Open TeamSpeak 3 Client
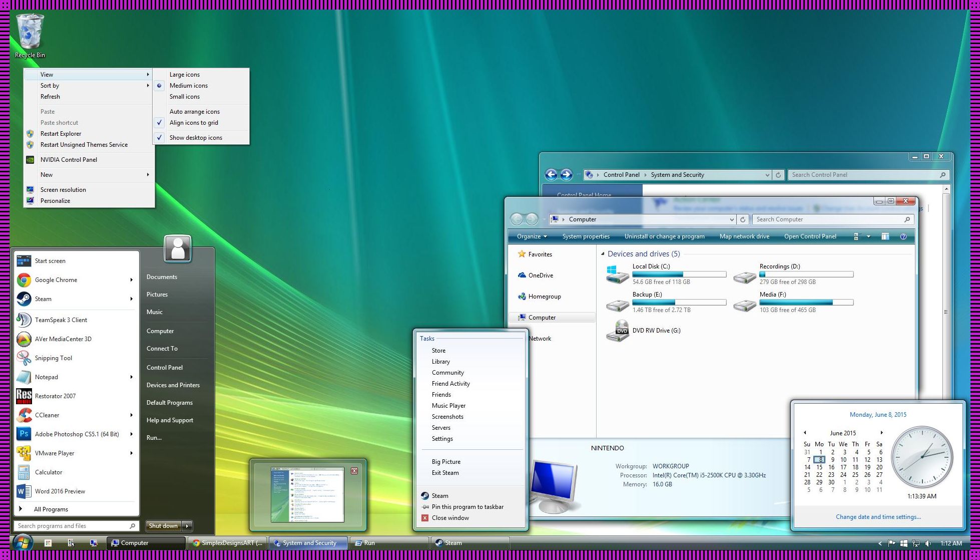The width and height of the screenshot is (980, 560). tap(76, 320)
